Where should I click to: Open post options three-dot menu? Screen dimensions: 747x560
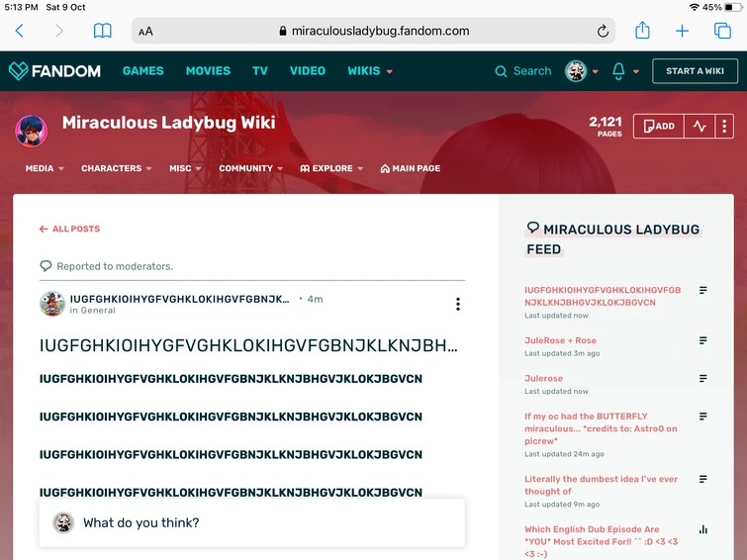[x=458, y=304]
